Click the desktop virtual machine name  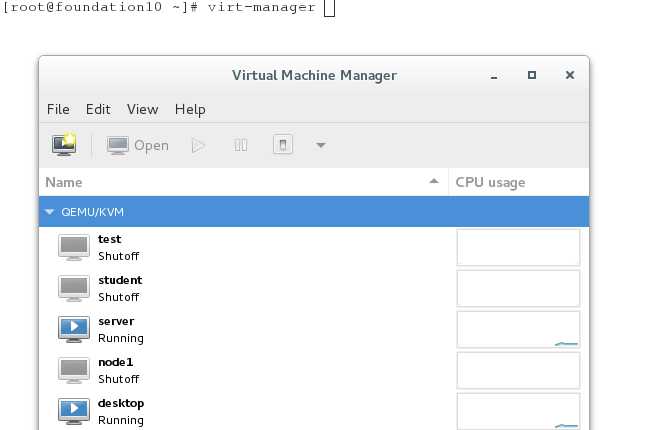pyautogui.click(x=121, y=403)
